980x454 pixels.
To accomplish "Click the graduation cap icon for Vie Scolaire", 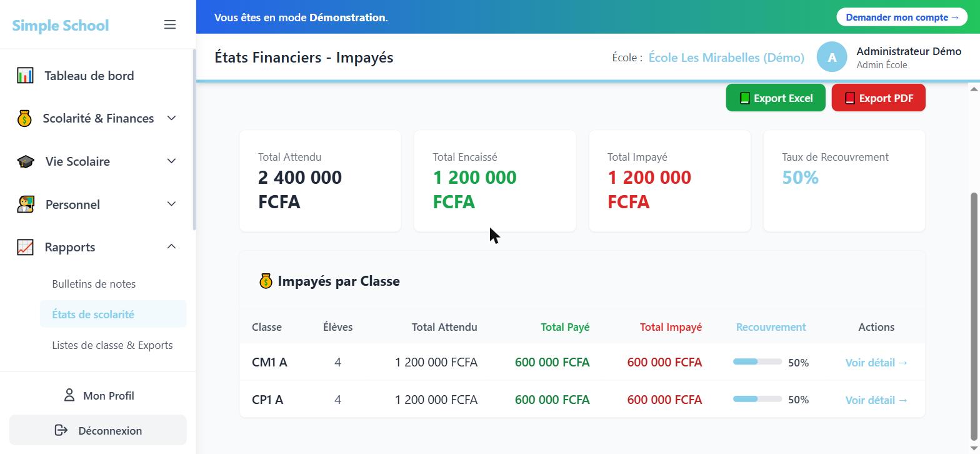I will point(25,161).
